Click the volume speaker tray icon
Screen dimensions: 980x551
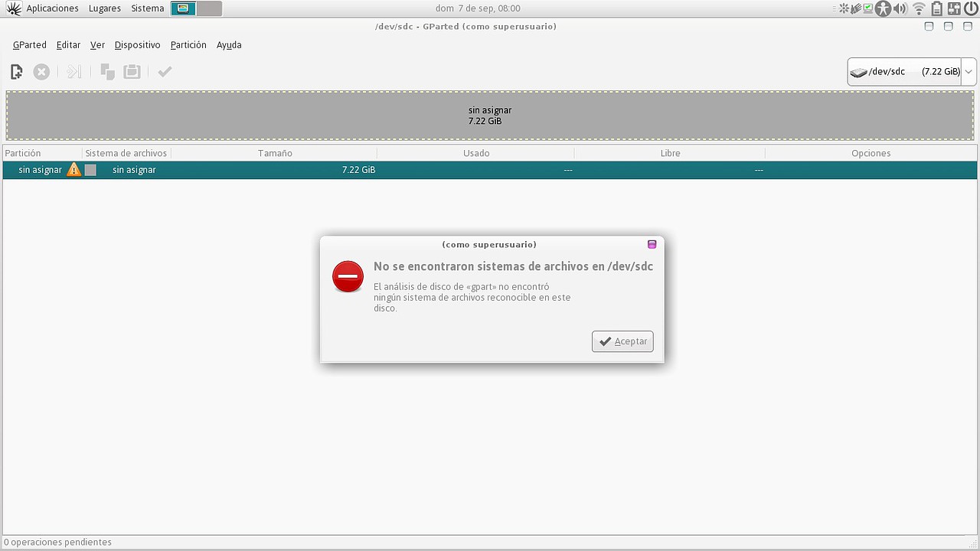[901, 8]
